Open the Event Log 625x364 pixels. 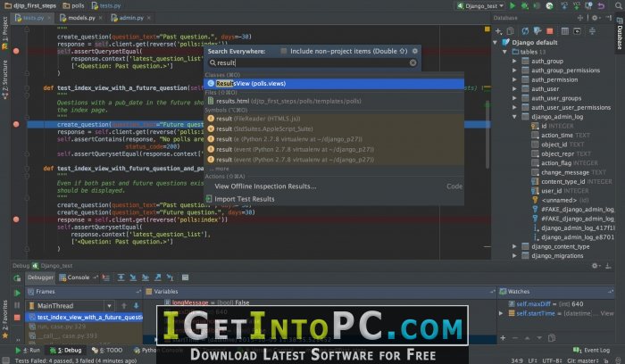(592, 350)
